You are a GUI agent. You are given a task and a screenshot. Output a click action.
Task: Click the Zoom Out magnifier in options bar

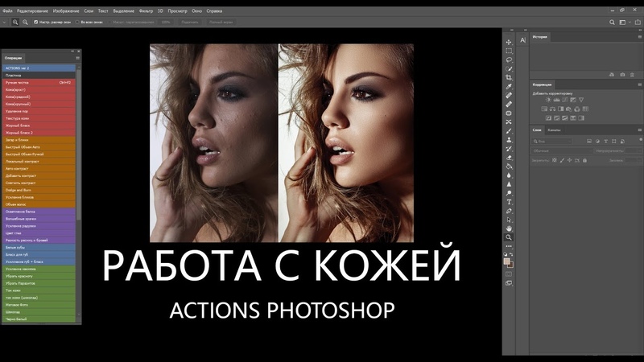25,23
